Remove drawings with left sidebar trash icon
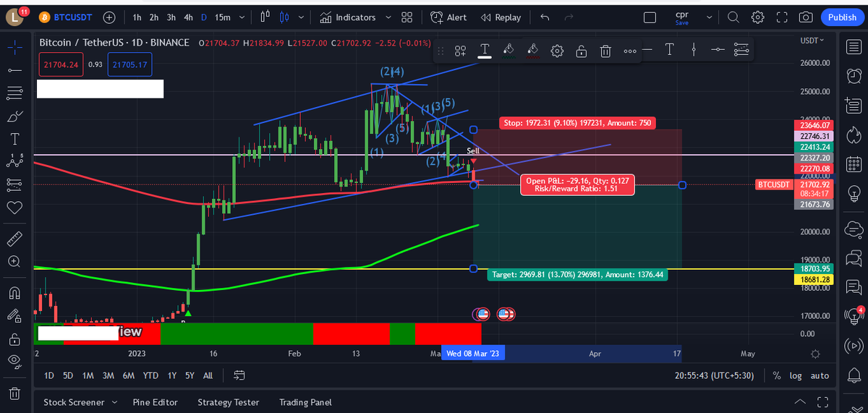This screenshot has height=413, width=868. [x=14, y=393]
